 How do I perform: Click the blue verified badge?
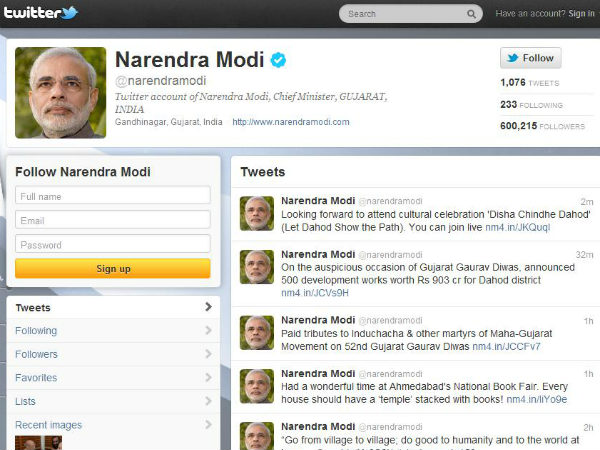[x=278, y=60]
